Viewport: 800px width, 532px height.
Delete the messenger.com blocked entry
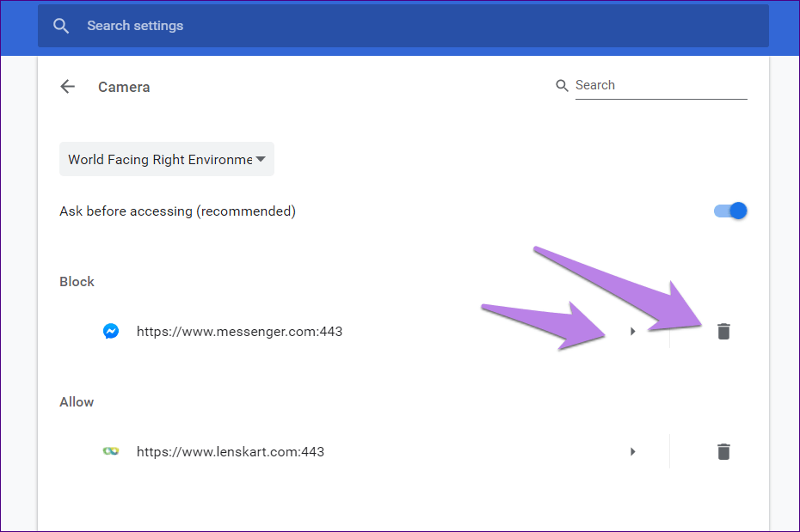(723, 331)
